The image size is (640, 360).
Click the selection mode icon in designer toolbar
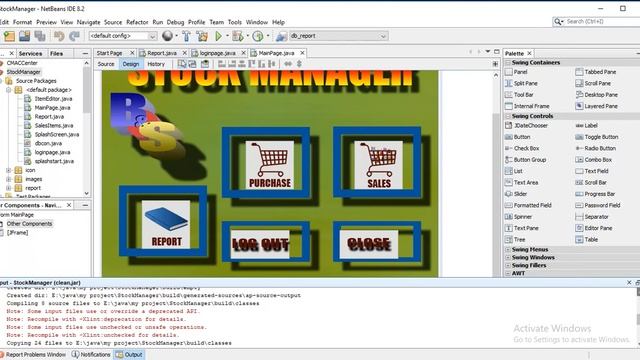[x=182, y=64]
